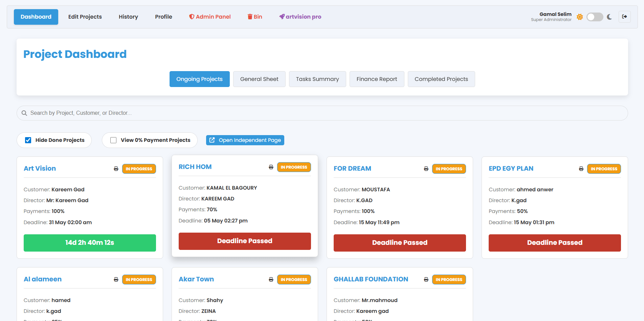Click Open Independent Page button
Image resolution: width=644 pixels, height=321 pixels.
pos(245,140)
